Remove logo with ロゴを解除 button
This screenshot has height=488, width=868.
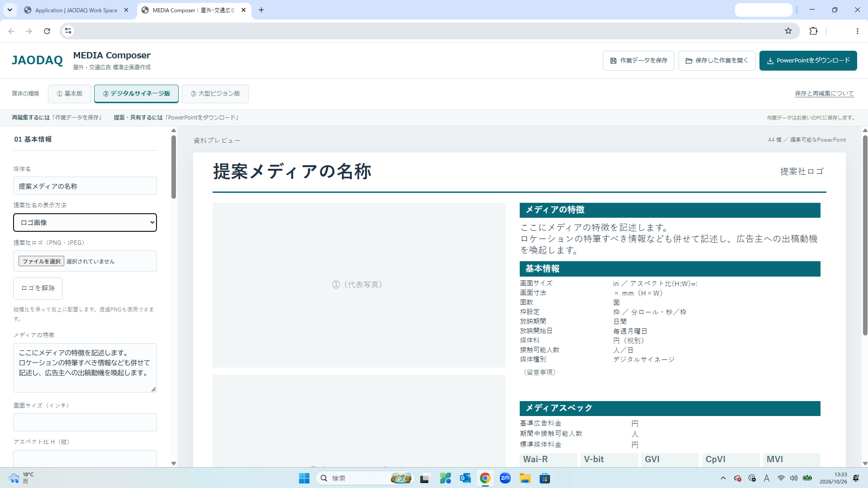click(x=38, y=288)
